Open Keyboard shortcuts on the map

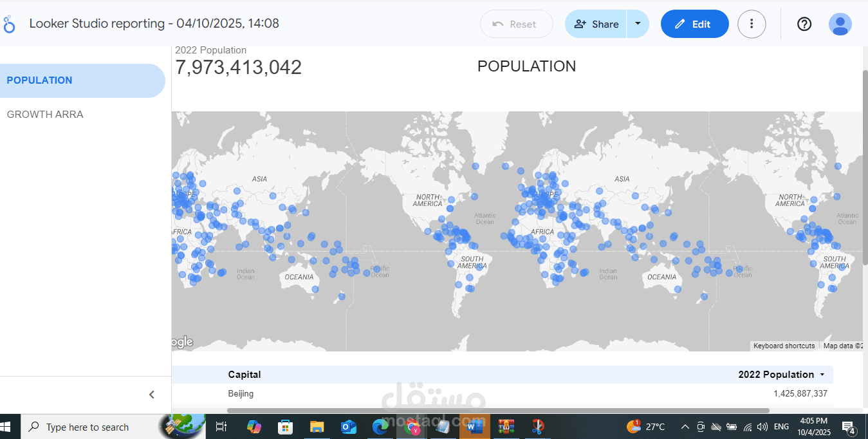(784, 346)
